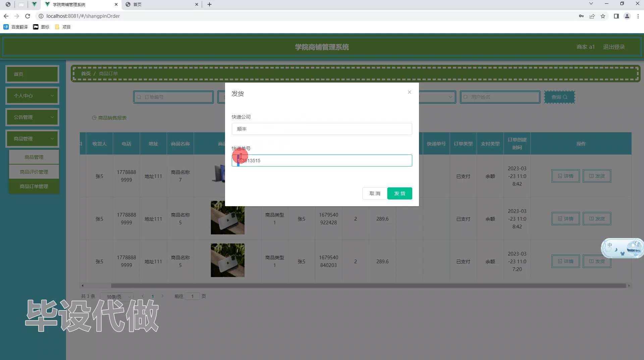Go to the previous page arrow
Image resolution: width=644 pixels, height=360 pixels.
(x=143, y=296)
